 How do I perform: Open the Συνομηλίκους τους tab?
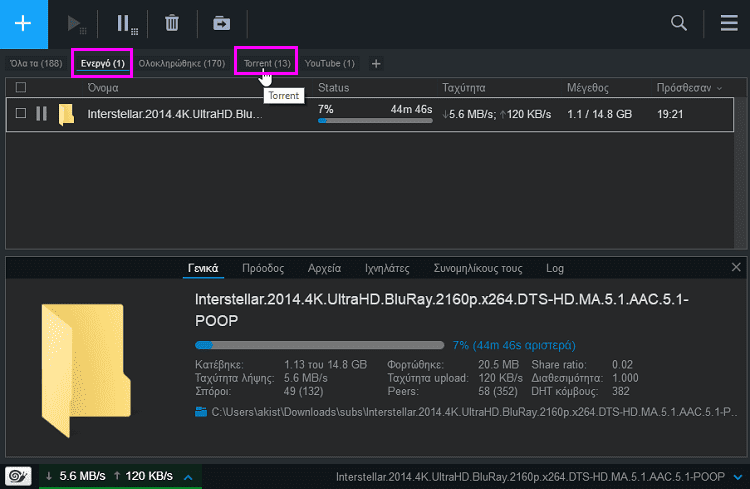point(478,268)
